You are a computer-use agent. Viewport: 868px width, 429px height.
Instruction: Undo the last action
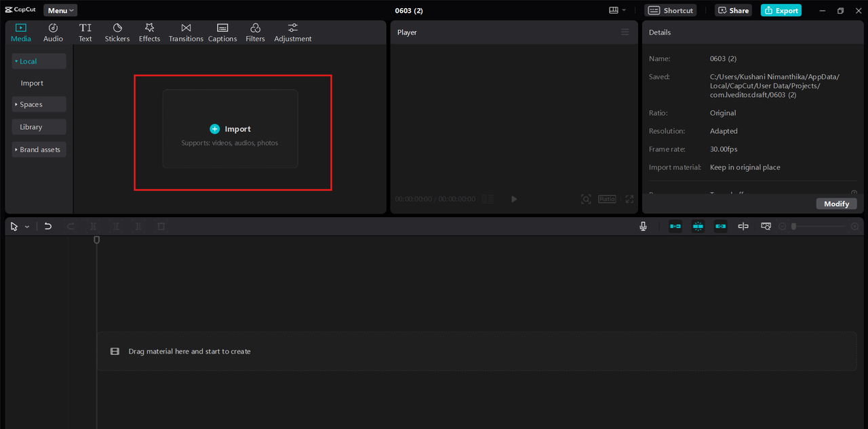tap(47, 227)
